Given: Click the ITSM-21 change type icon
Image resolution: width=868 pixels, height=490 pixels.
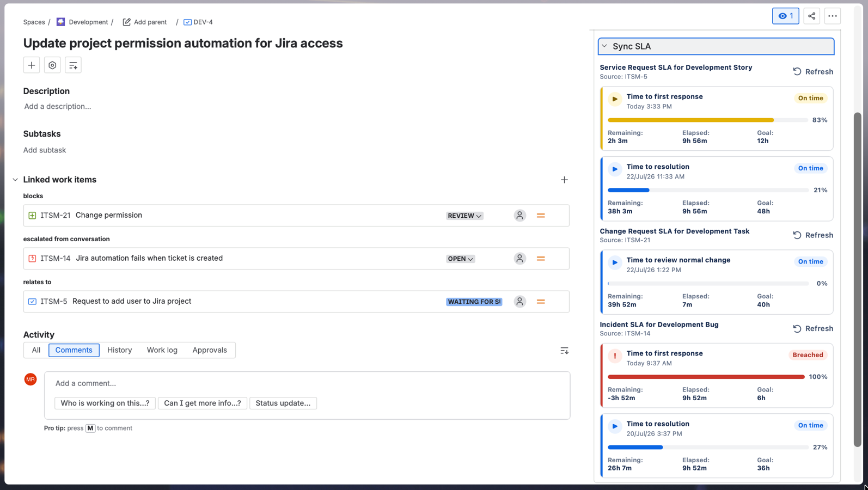Looking at the screenshot, I should (x=32, y=216).
